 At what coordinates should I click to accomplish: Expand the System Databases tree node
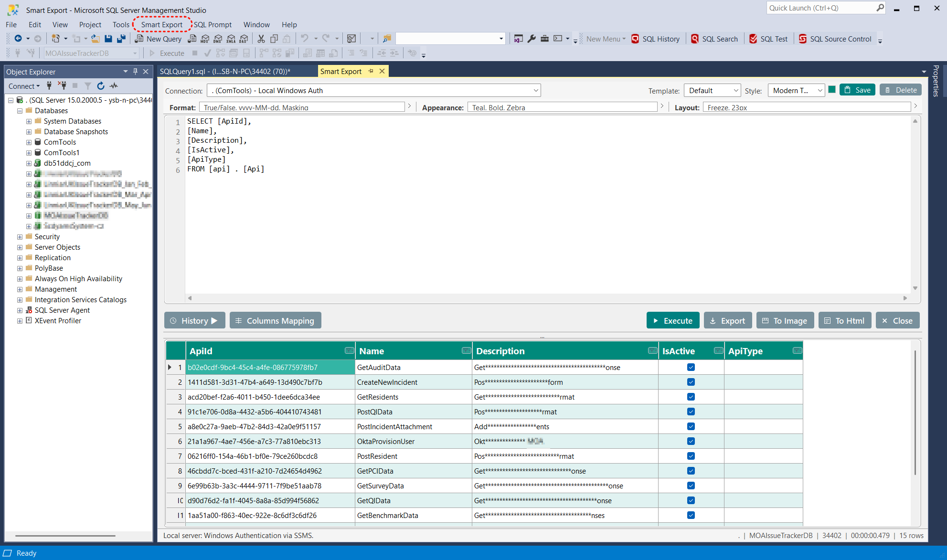tap(29, 121)
